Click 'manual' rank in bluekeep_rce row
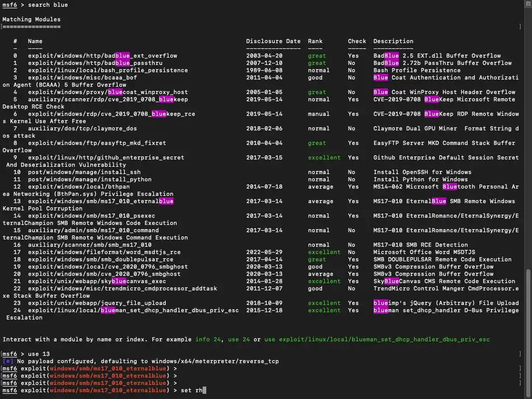This screenshot has width=532, height=399. click(318, 114)
